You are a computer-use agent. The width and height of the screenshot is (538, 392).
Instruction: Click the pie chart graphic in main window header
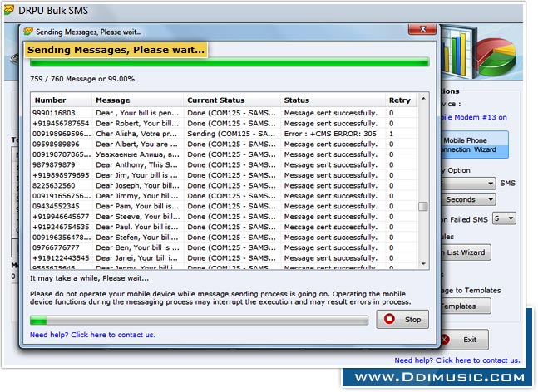click(x=496, y=56)
